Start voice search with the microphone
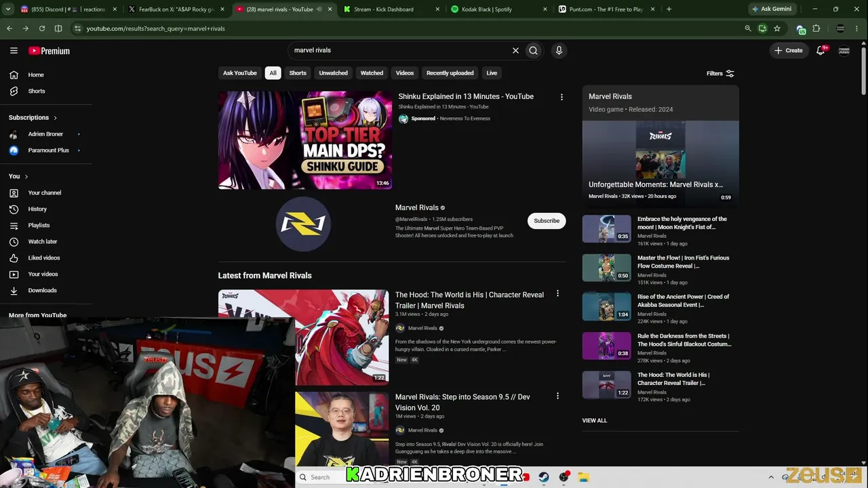Viewport: 868px width, 488px height. (x=559, y=50)
